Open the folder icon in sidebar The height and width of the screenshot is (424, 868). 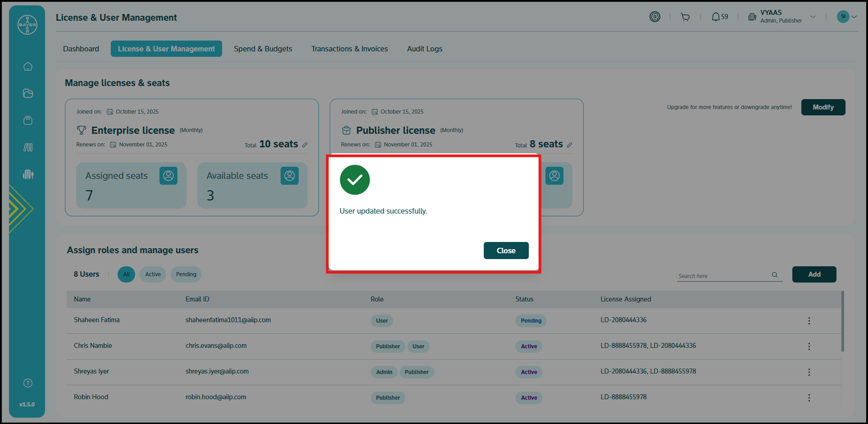coord(28,93)
